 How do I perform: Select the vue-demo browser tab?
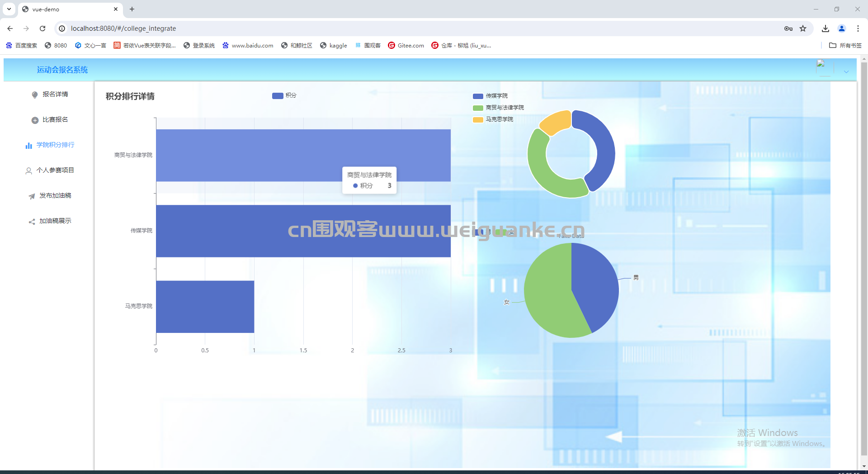[70, 9]
